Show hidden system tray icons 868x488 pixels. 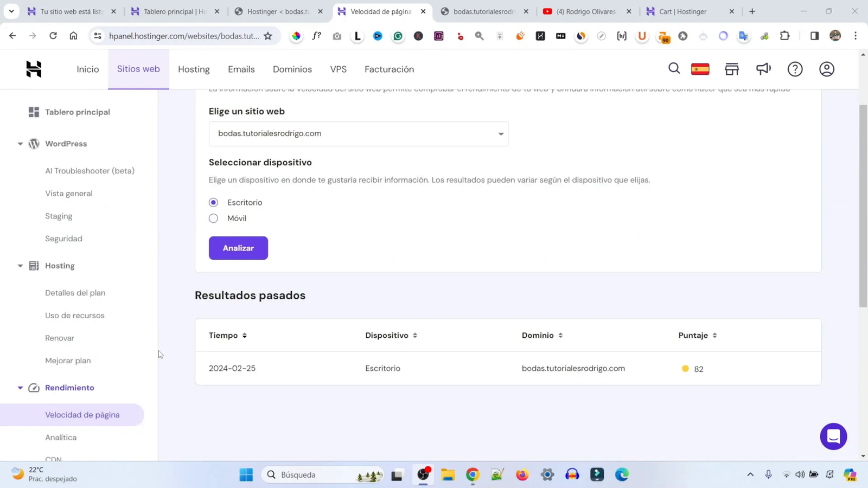point(750,474)
